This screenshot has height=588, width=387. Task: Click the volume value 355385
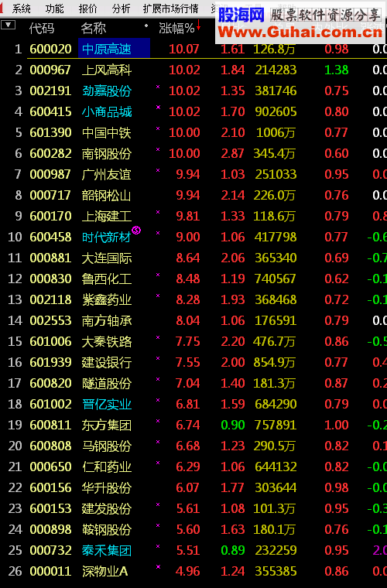(x=276, y=571)
